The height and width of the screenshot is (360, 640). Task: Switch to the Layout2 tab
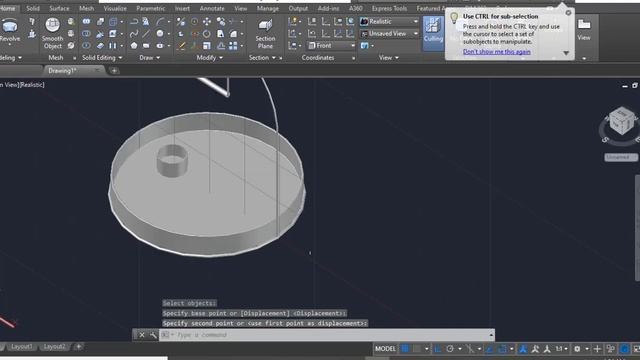(54, 347)
